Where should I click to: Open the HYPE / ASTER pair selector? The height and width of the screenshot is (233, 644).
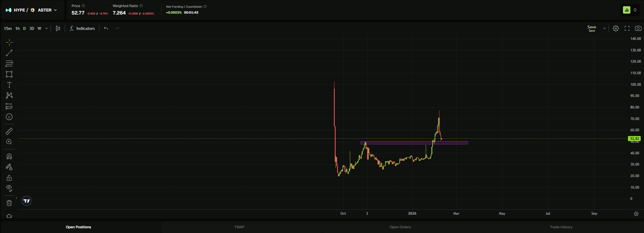(x=31, y=10)
